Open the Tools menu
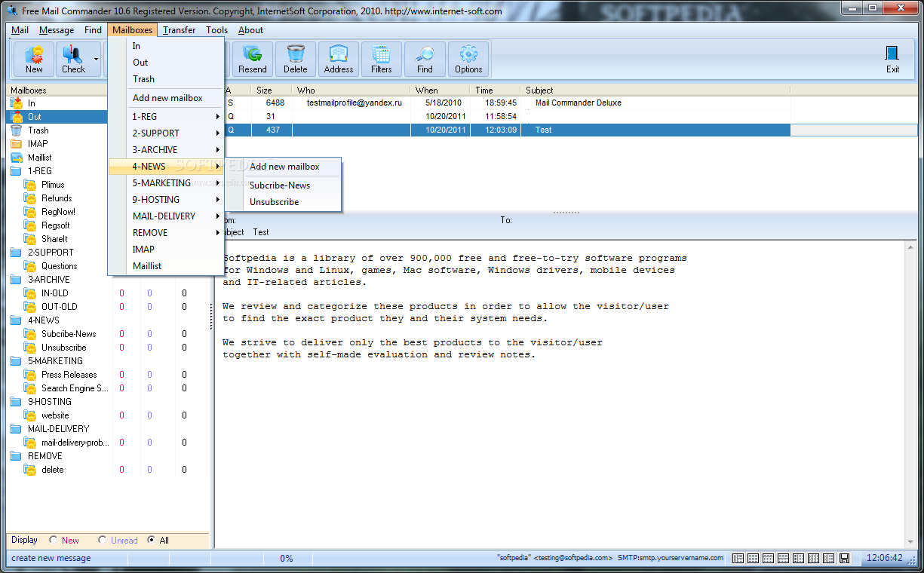This screenshot has width=924, height=573. [x=216, y=30]
